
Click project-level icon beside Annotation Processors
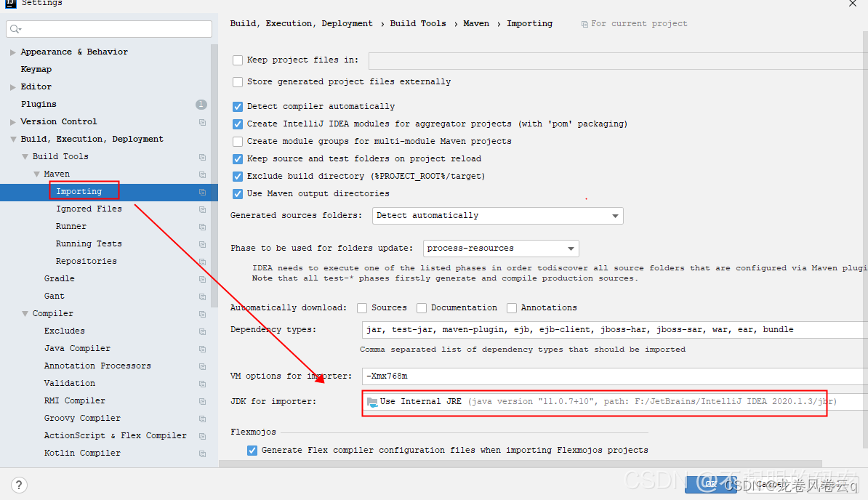click(x=203, y=366)
